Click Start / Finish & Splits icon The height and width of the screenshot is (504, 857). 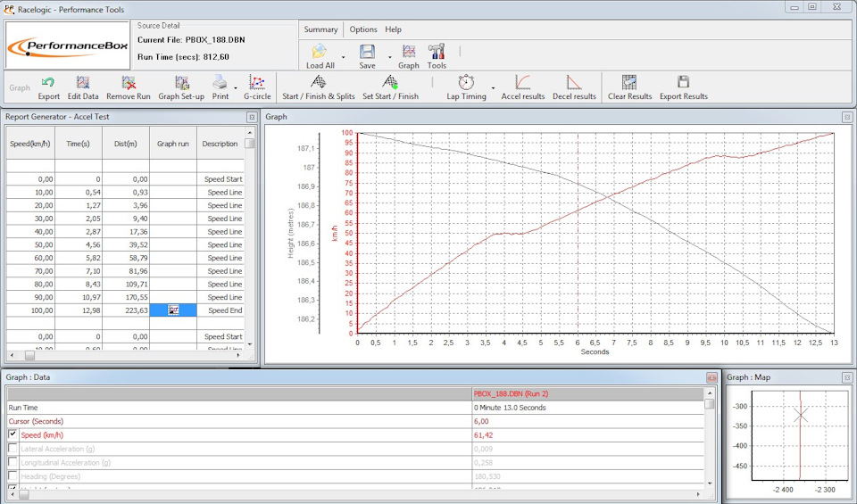[318, 87]
